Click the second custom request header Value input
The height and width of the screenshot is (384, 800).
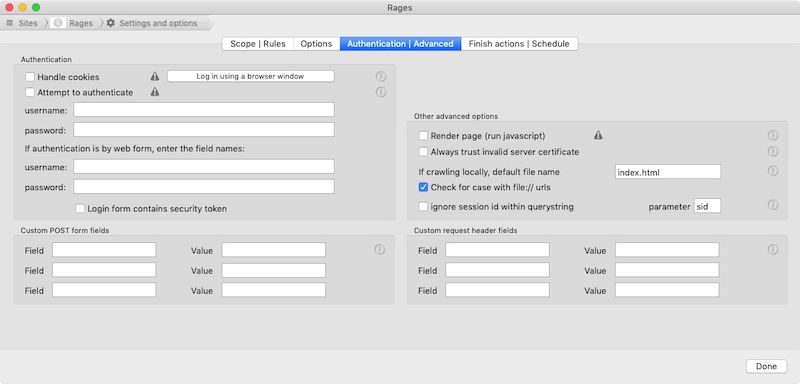tap(667, 270)
